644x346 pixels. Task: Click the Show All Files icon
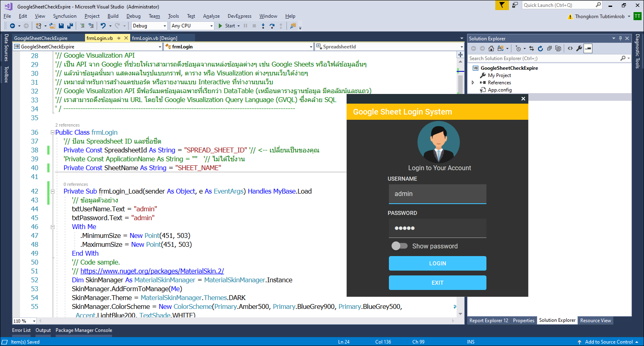click(558, 48)
